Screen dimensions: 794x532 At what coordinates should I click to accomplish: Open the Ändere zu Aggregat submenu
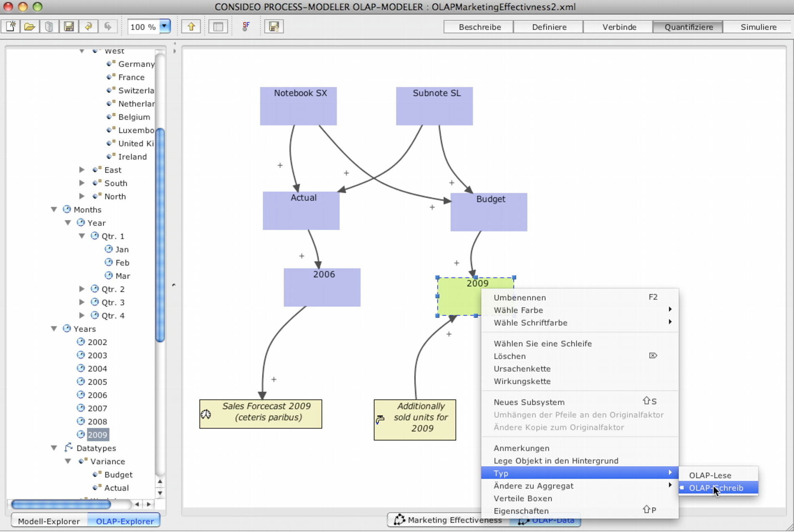580,486
